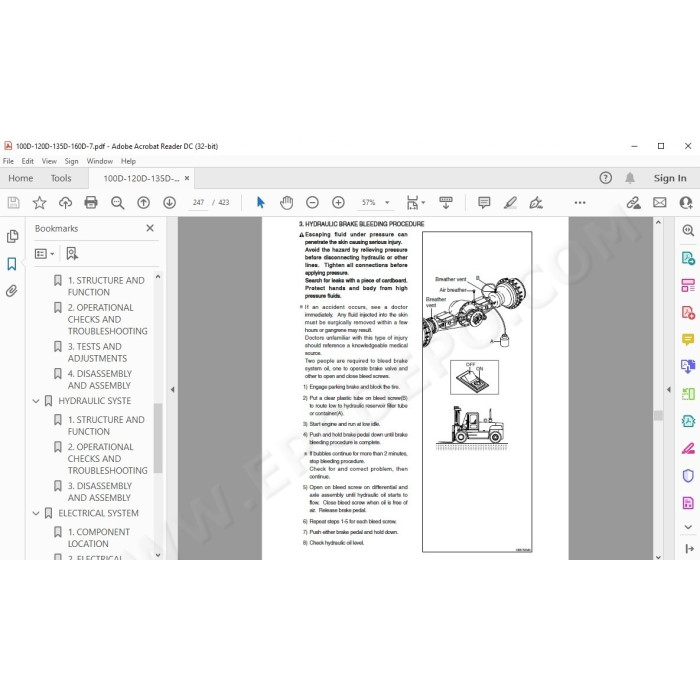
Task: Open the Sign document tool icon
Action: [x=536, y=203]
